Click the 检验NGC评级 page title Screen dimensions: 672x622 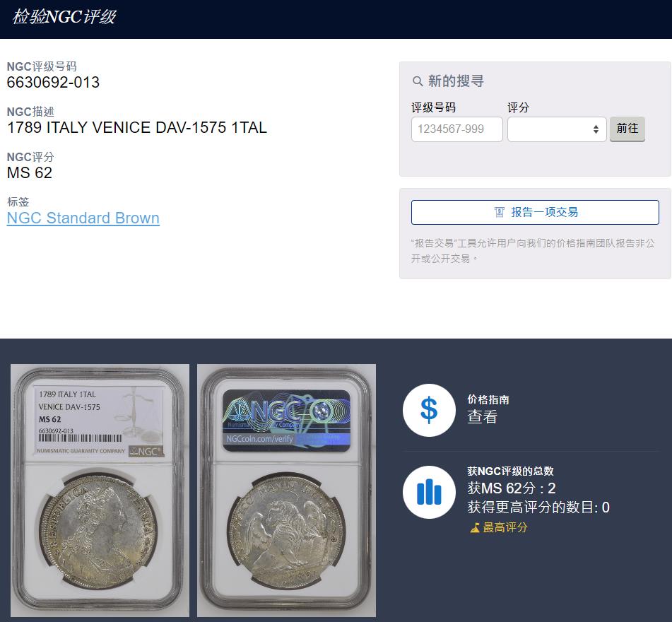point(64,17)
